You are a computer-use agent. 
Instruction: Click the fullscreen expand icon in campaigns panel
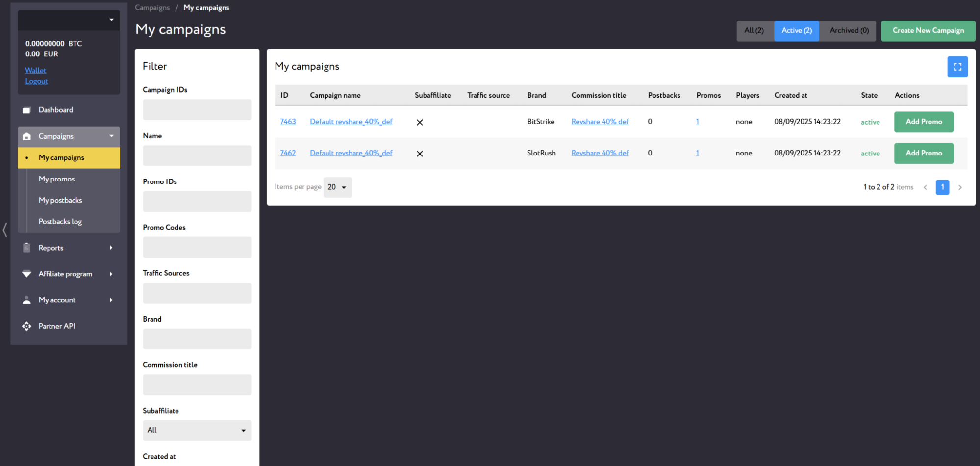pos(957,67)
